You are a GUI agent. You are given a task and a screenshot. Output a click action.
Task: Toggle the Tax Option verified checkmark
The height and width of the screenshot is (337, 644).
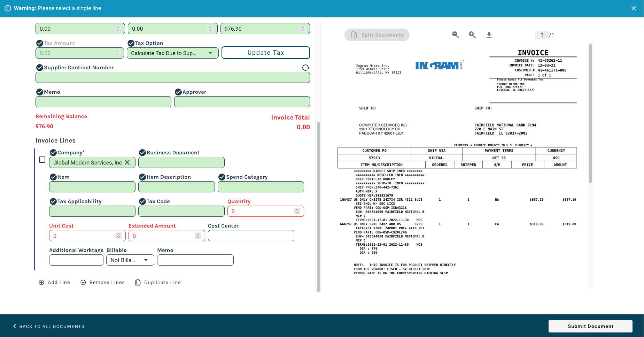point(131,43)
